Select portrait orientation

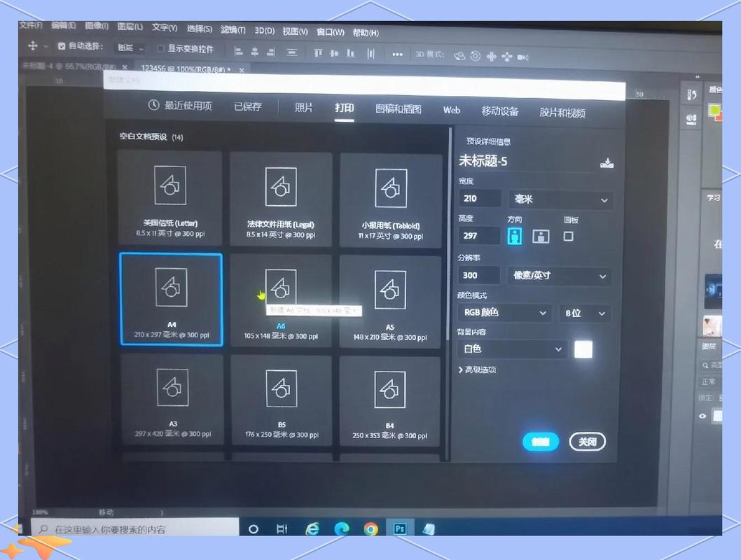(x=515, y=235)
